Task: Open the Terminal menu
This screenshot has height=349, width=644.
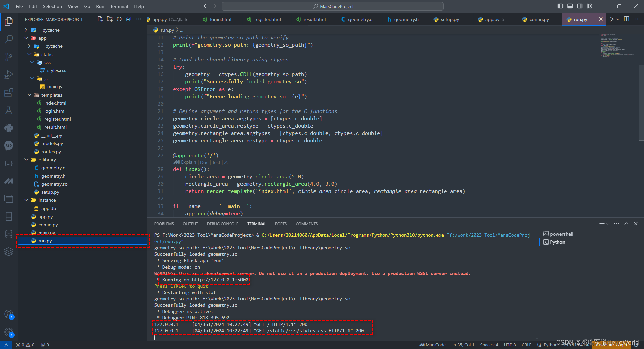Action: (x=119, y=6)
